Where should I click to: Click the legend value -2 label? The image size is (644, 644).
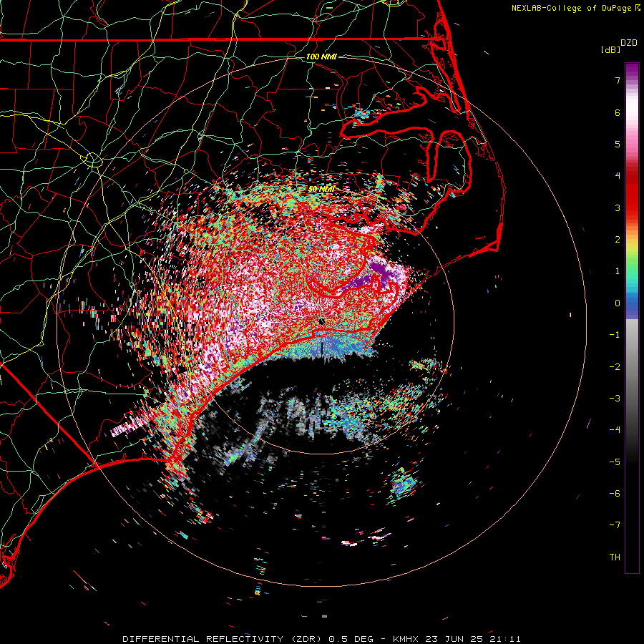tap(615, 367)
